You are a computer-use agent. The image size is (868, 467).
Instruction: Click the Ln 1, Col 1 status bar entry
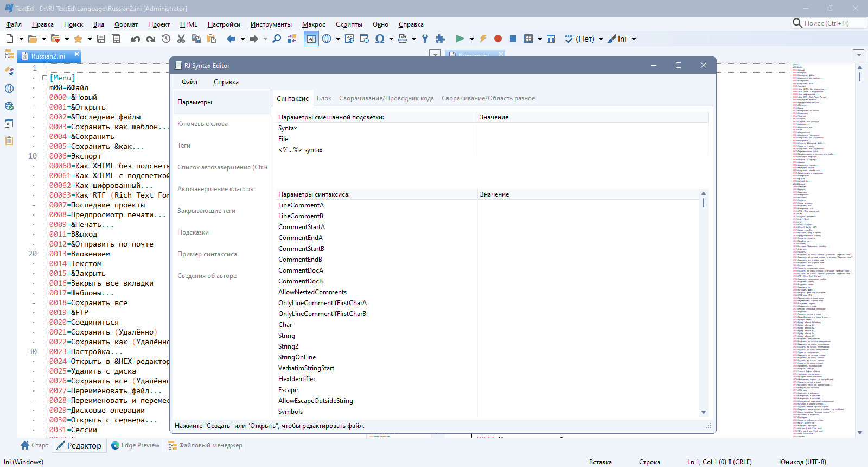point(719,462)
